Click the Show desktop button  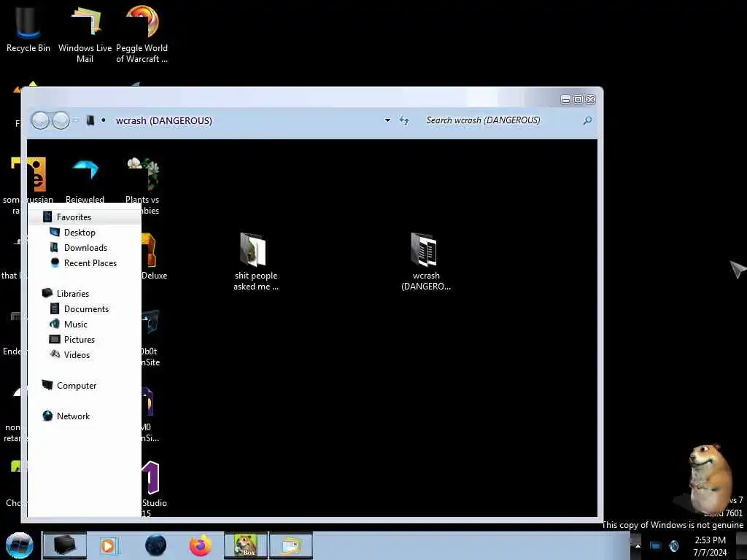(x=742, y=545)
